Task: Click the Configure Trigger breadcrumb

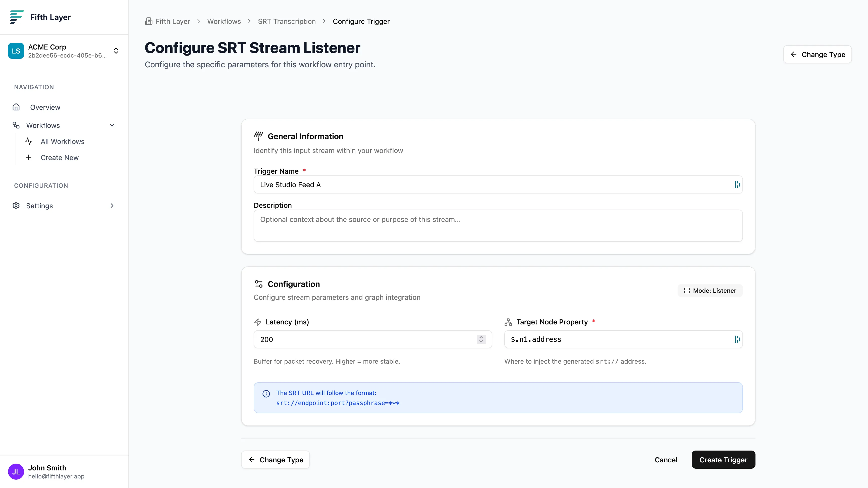Action: [x=361, y=21]
